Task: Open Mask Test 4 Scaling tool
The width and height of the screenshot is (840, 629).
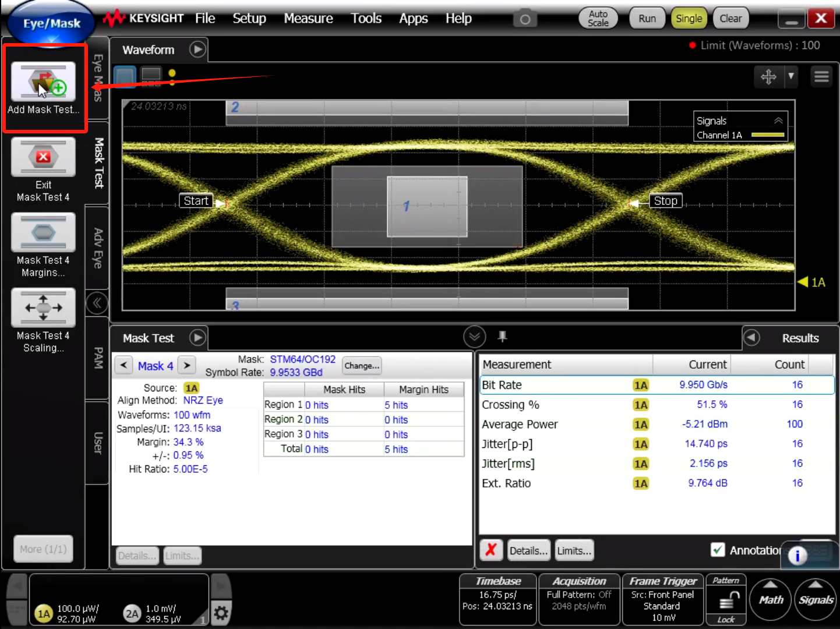Action: (x=44, y=308)
